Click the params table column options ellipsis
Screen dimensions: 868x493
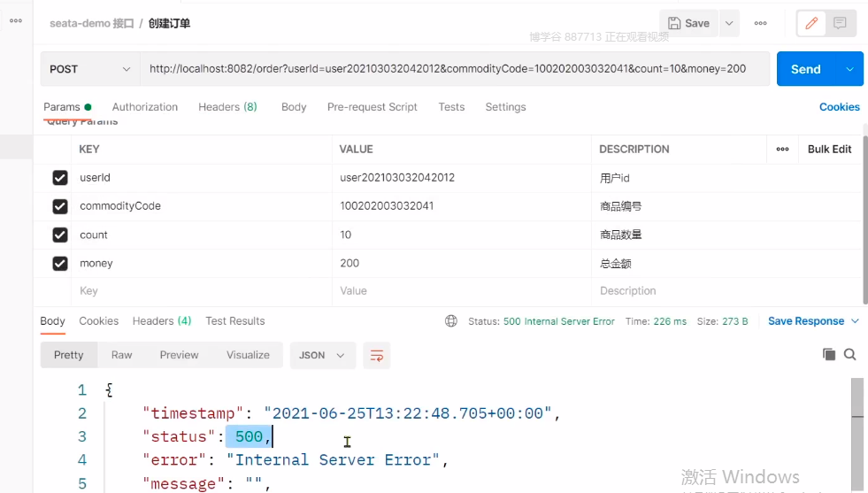tap(782, 149)
